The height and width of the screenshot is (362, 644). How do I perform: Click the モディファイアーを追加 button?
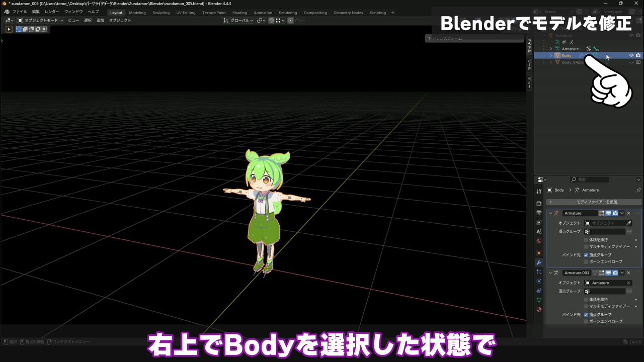tap(594, 202)
